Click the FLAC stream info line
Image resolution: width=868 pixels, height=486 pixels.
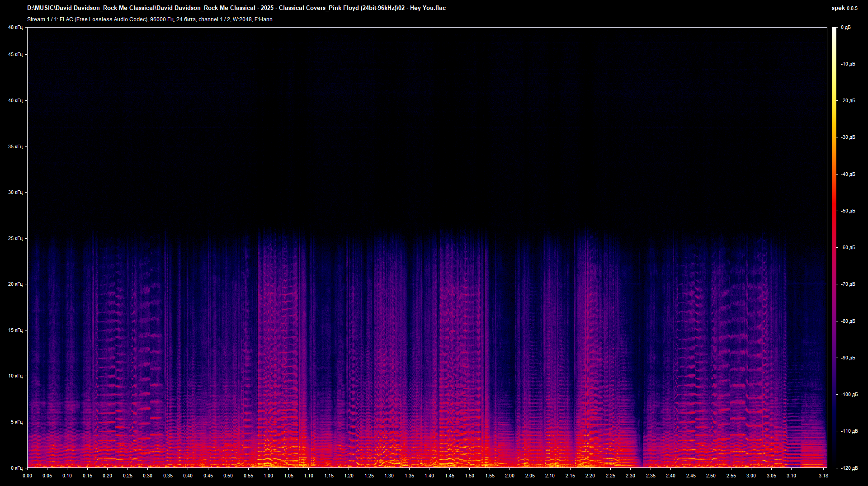(150, 19)
